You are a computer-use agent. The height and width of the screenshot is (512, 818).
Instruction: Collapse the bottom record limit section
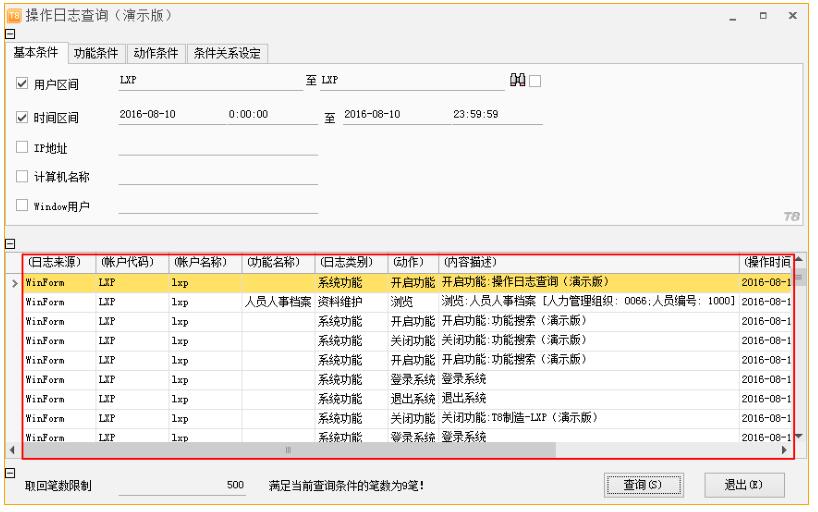tap(10, 470)
